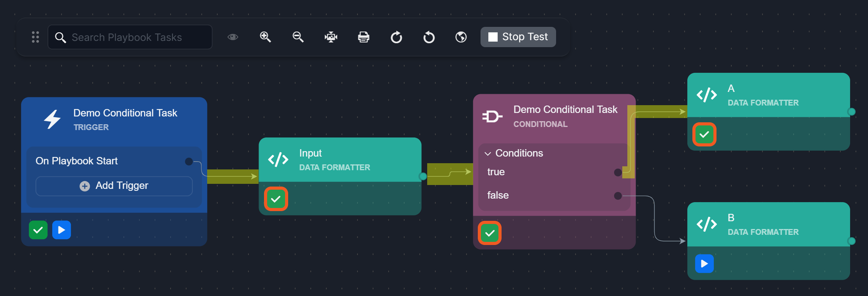Grab the toolbar drag handle dots
The image size is (868, 296).
tap(35, 37)
